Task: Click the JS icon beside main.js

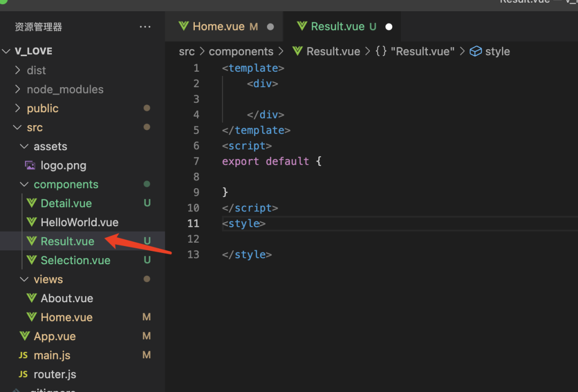Action: [23, 355]
